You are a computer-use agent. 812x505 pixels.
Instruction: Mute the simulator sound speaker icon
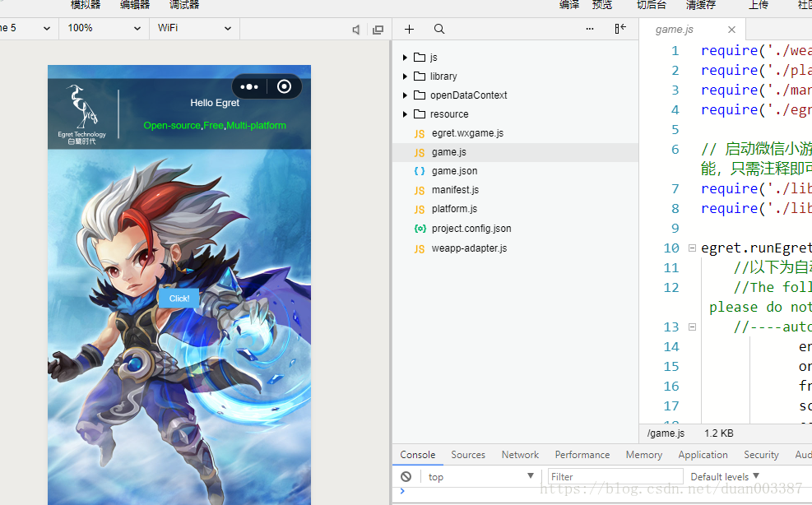pos(355,30)
